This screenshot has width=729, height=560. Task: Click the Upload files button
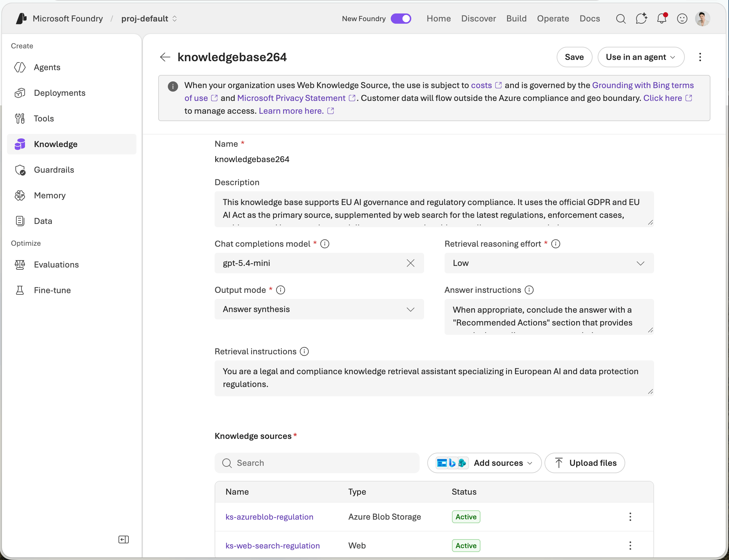click(x=585, y=463)
